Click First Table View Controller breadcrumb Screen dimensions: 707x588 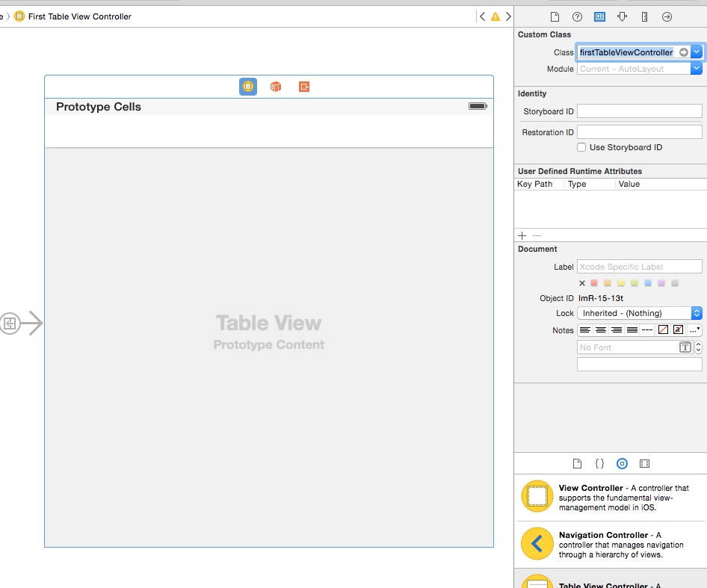[79, 16]
